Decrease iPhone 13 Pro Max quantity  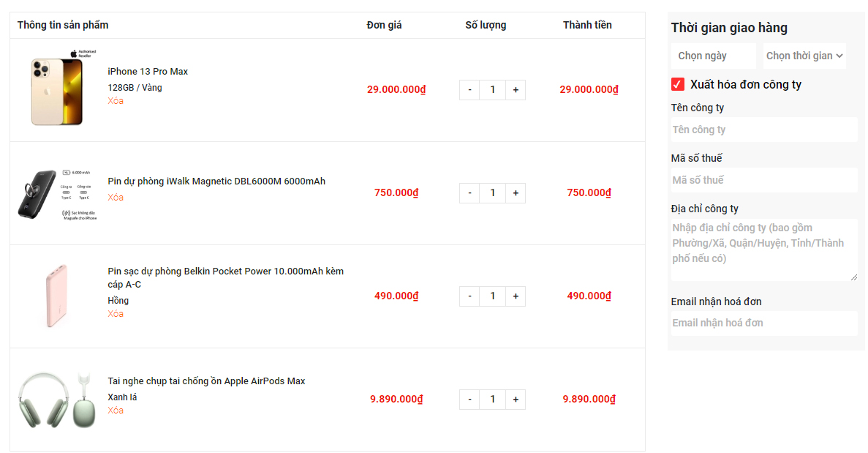point(469,90)
